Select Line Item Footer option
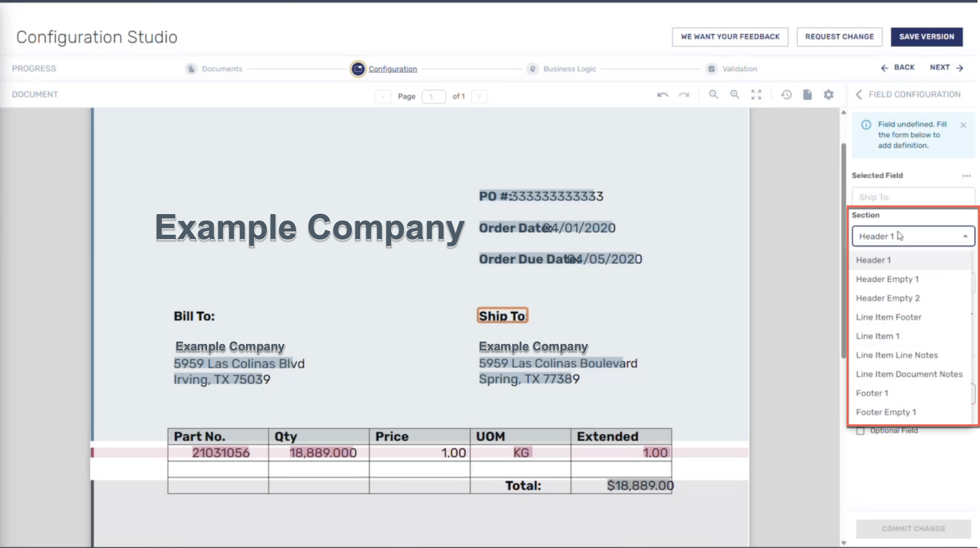 [888, 317]
